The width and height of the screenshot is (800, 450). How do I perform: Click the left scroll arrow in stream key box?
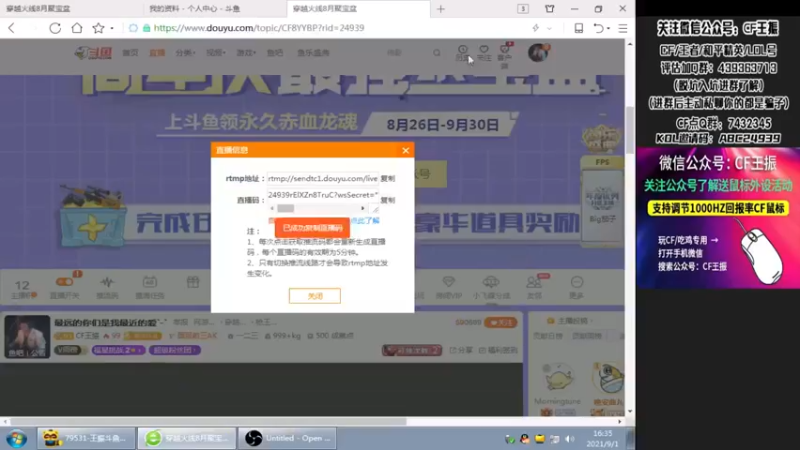[x=272, y=208]
